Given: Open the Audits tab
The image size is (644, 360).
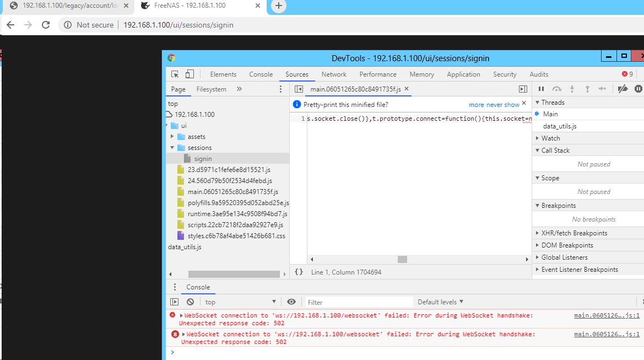Looking at the screenshot, I should [x=539, y=74].
